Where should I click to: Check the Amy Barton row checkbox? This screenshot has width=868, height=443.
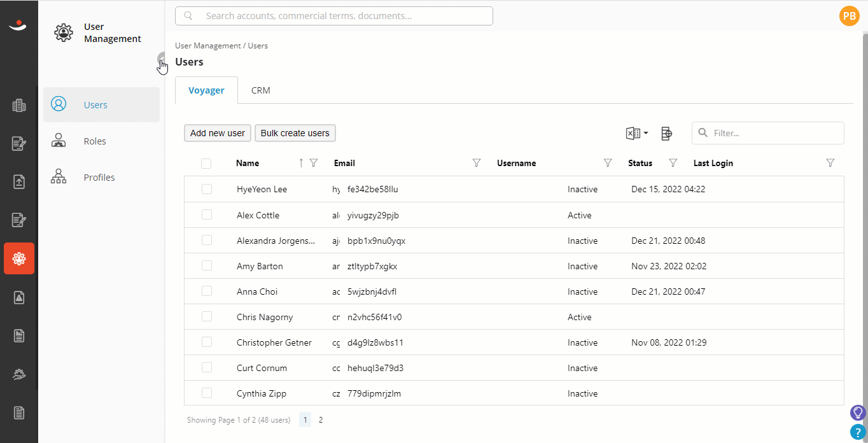pos(207,265)
